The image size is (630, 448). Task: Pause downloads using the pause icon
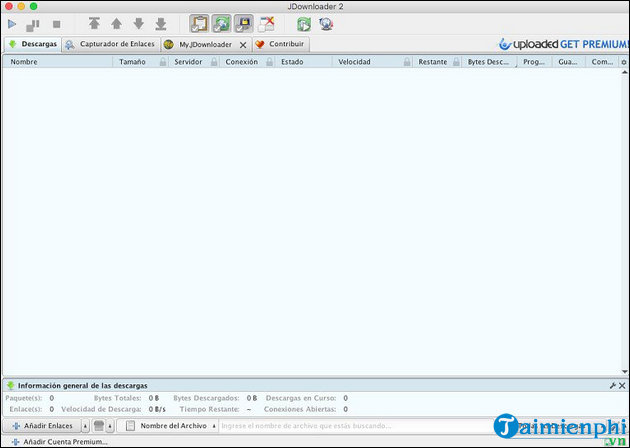(x=33, y=25)
